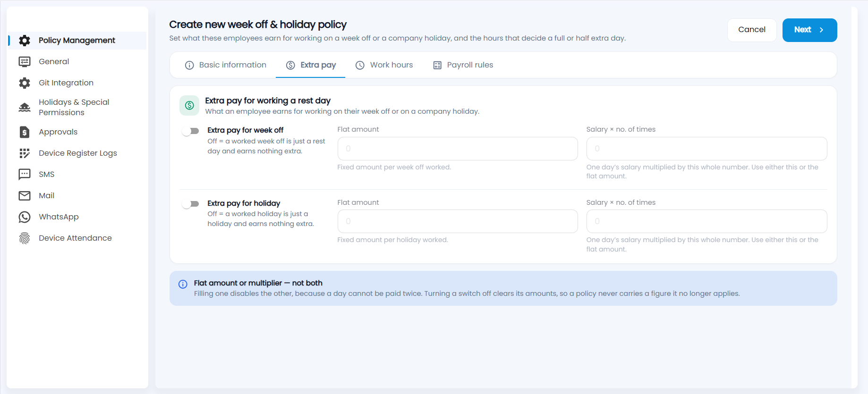Open Policy Management in the sidebar
Image resolution: width=868 pixels, height=394 pixels.
(77, 41)
